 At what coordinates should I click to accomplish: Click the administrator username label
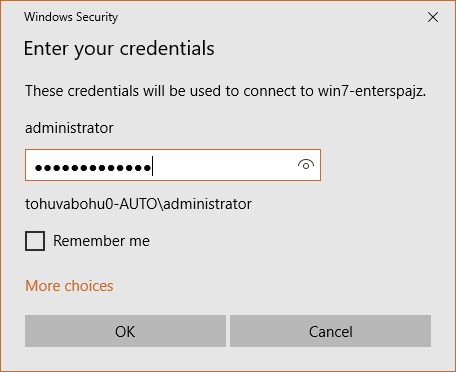coord(69,128)
